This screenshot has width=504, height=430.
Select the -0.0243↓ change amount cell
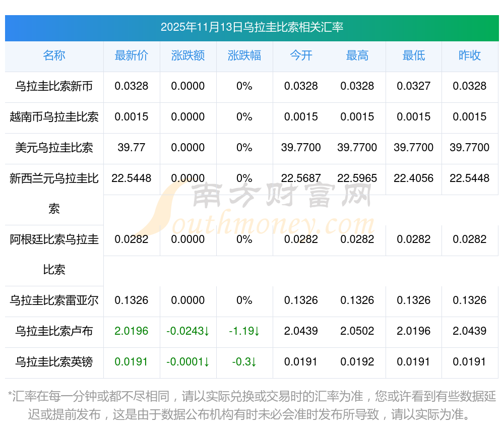click(x=188, y=331)
